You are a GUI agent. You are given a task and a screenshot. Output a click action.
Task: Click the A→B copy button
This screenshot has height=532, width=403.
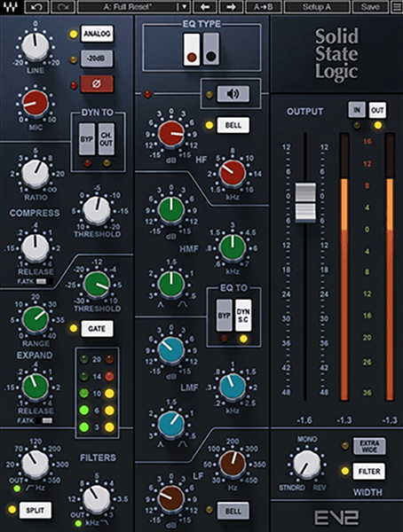[264, 7]
